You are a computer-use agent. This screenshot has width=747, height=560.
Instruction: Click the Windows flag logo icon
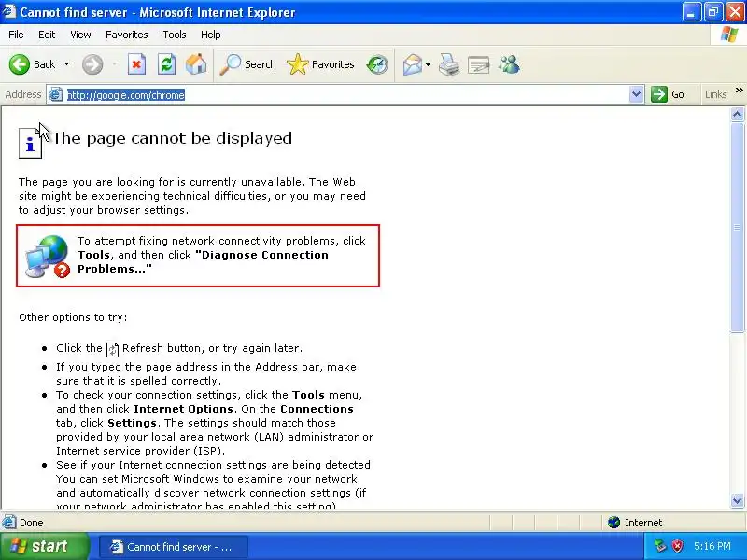coord(729,35)
